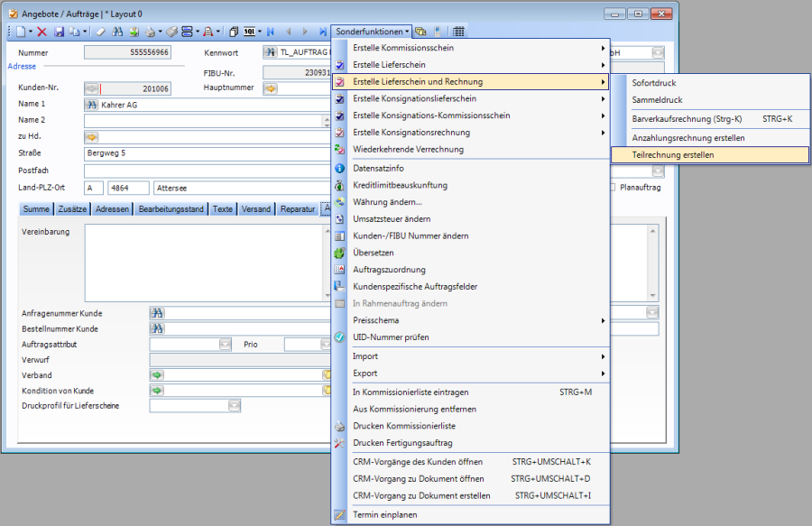Toggle the Planauftrag checkbox
Image resolution: width=812 pixels, height=526 pixels.
tap(613, 188)
